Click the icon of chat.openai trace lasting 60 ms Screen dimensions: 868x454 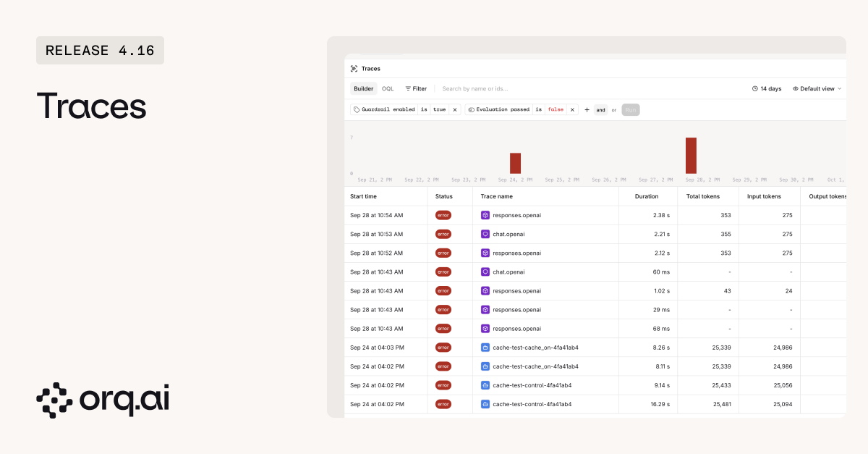[x=485, y=272]
